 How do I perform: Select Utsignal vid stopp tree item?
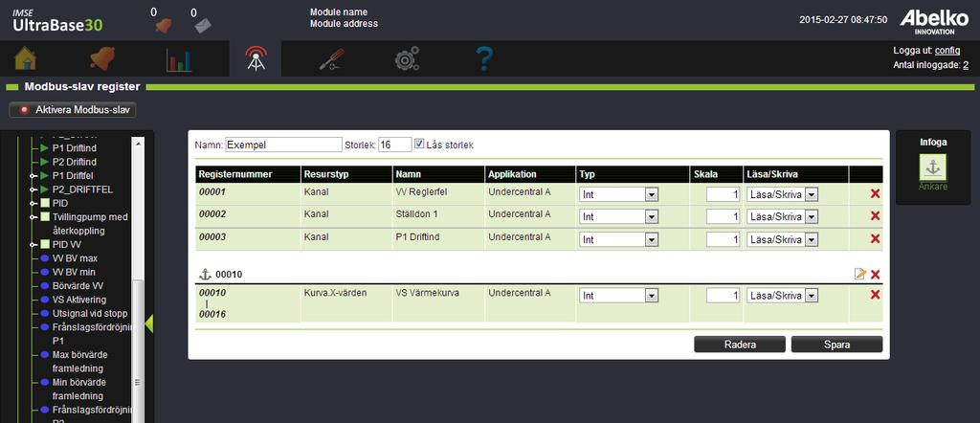90,313
